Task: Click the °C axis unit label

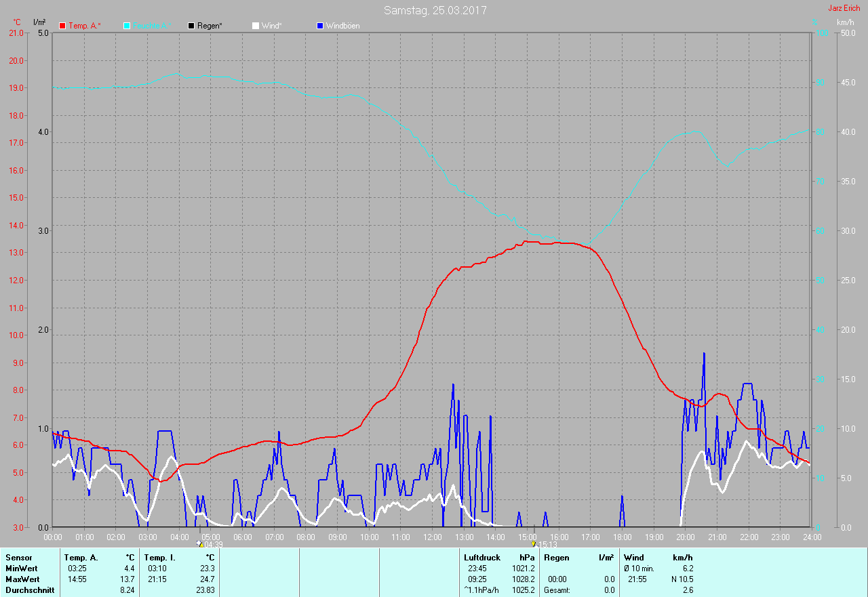Action: tap(17, 22)
